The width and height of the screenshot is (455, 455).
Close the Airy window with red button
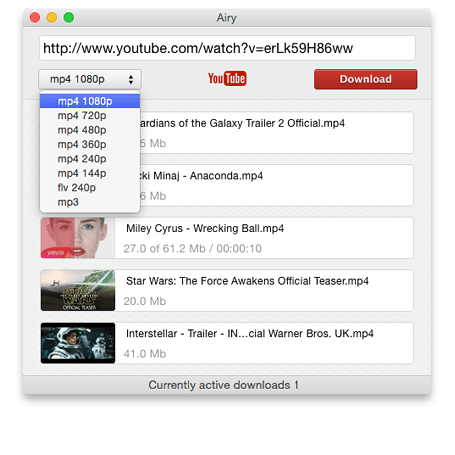(35, 17)
